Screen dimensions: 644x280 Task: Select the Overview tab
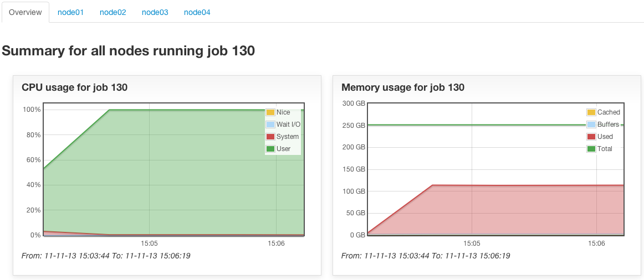tap(25, 12)
